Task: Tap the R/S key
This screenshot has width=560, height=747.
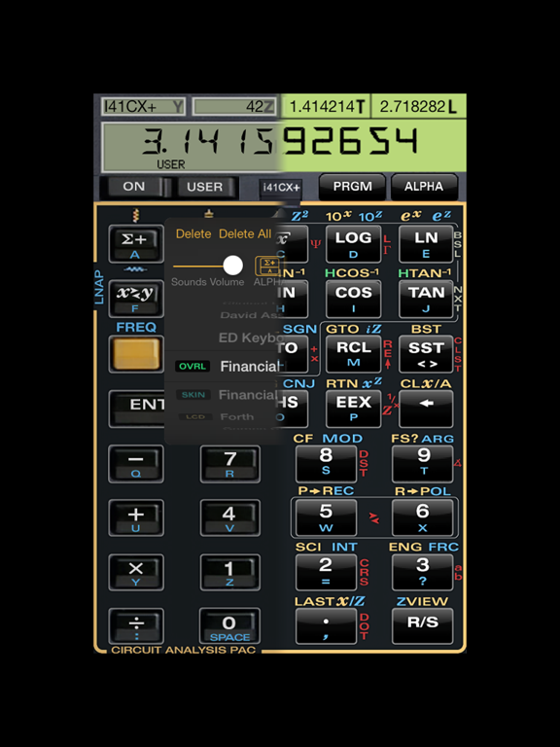Action: tap(422, 626)
